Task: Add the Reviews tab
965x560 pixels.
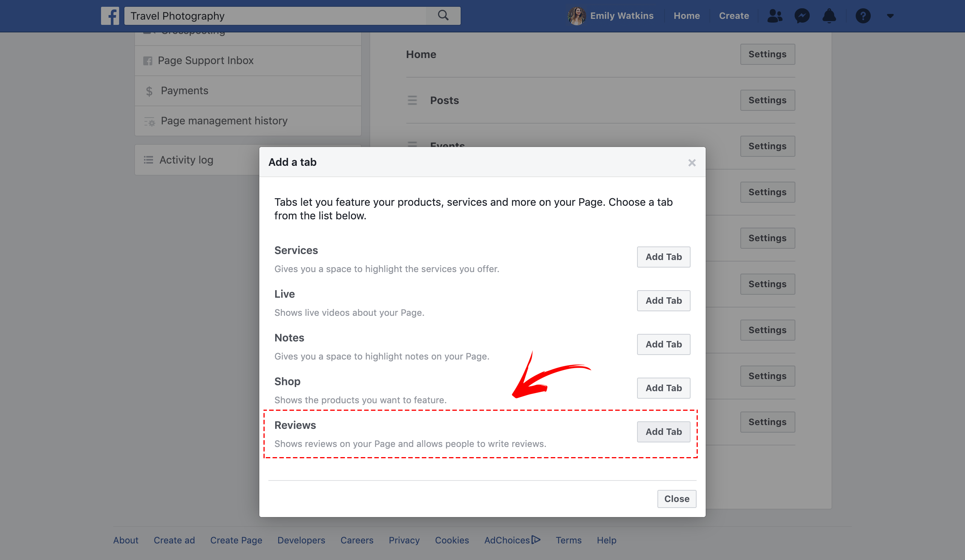Action: point(663,432)
